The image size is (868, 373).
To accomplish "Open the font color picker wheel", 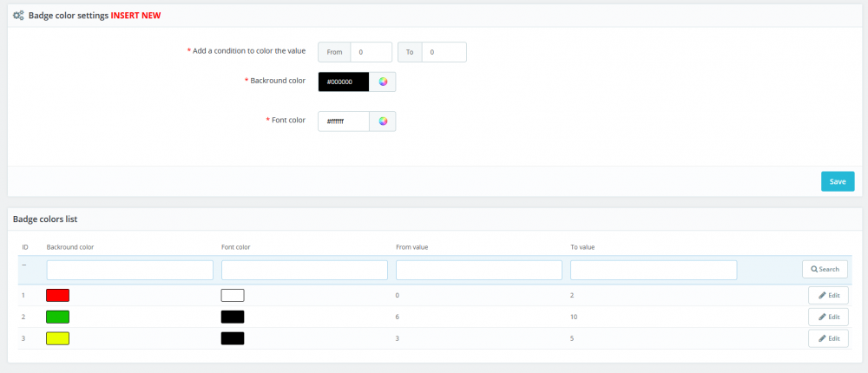I will (383, 121).
